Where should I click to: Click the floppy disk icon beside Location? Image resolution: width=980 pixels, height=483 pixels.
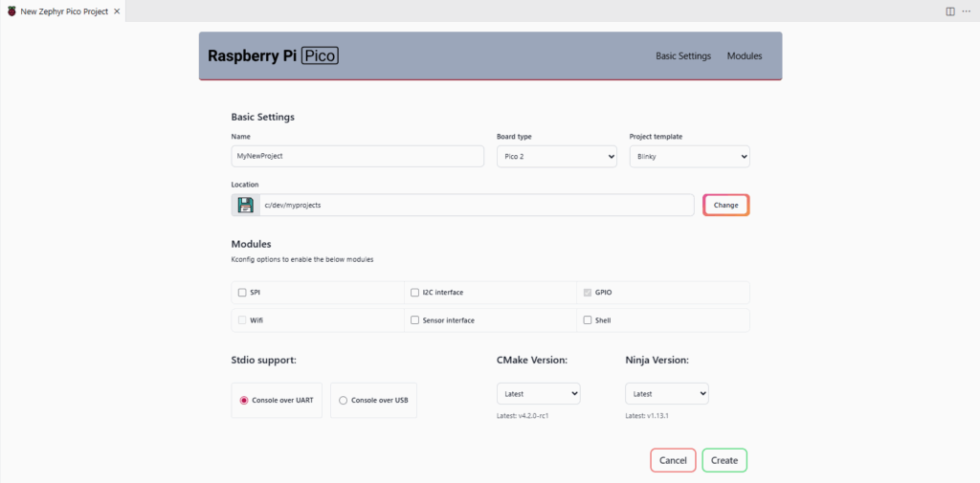pos(246,205)
